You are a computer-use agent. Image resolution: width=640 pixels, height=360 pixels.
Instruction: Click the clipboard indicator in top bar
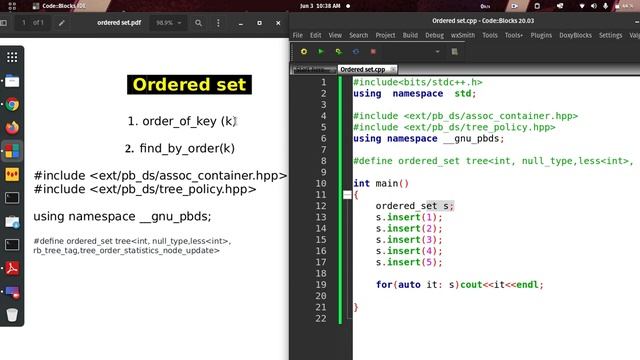tap(537, 6)
